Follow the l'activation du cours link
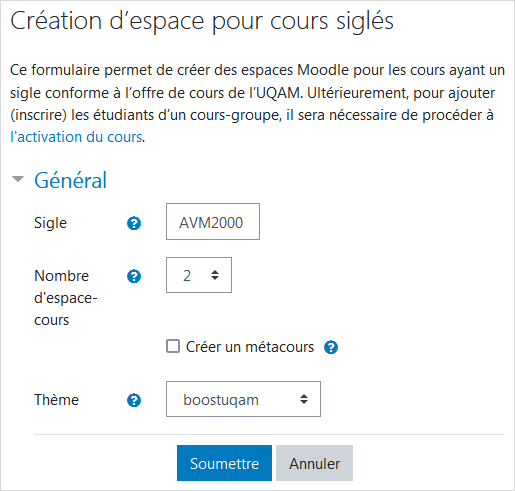Viewport: 515px width, 491px height. 76,137
